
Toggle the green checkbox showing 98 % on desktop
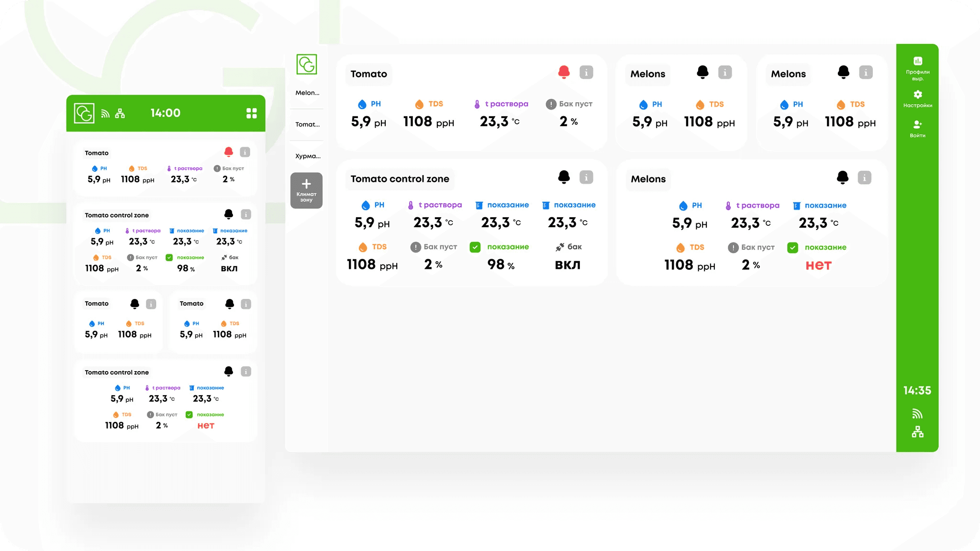pyautogui.click(x=475, y=247)
